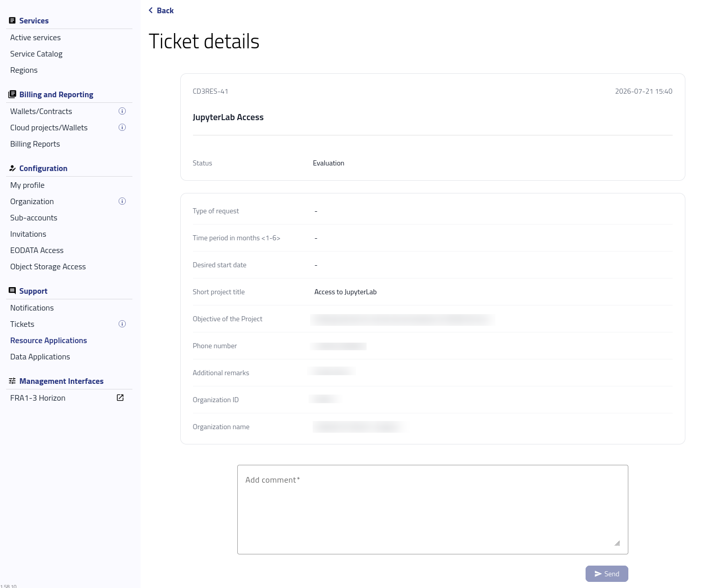
Task: Open Object Storage Access
Action: coord(48,267)
